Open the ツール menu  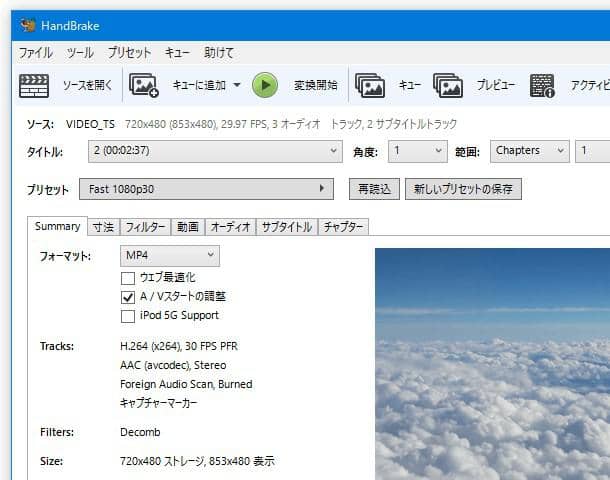[80, 53]
